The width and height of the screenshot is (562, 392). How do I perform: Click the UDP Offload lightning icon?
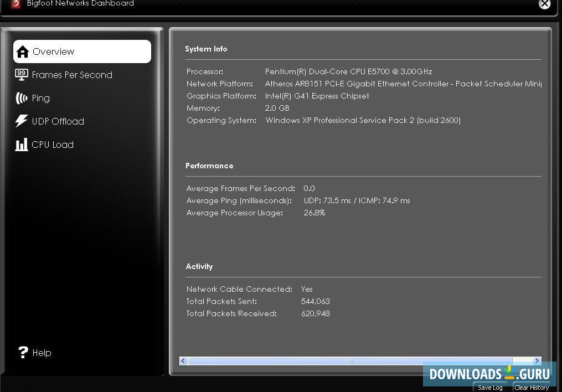click(21, 121)
